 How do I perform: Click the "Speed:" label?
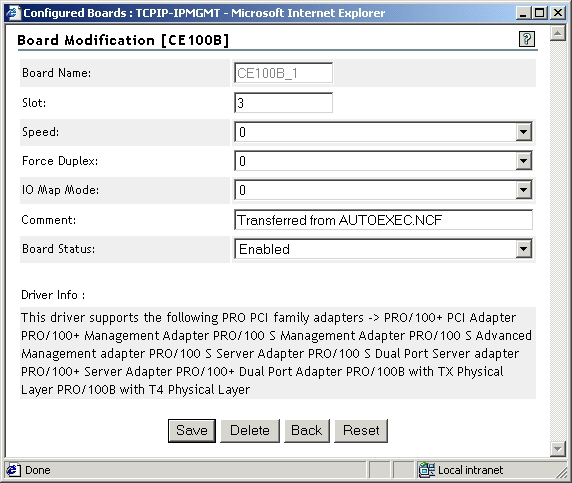(40, 132)
